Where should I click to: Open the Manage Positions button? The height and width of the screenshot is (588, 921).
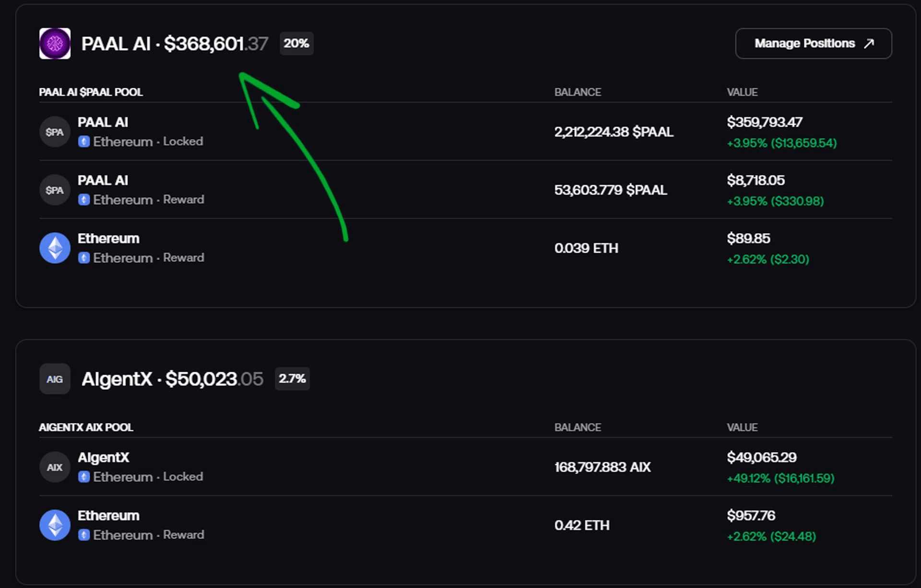click(813, 44)
